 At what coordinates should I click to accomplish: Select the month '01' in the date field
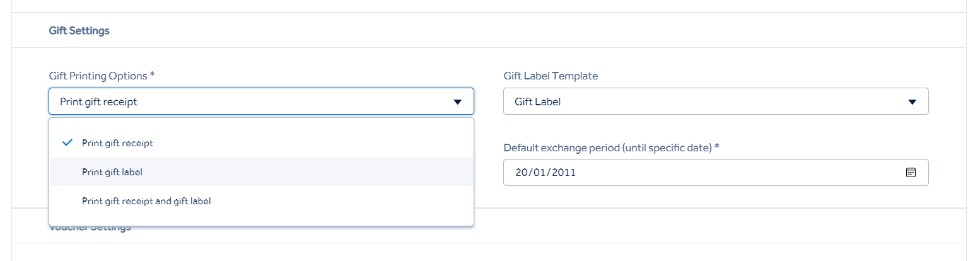[538, 172]
